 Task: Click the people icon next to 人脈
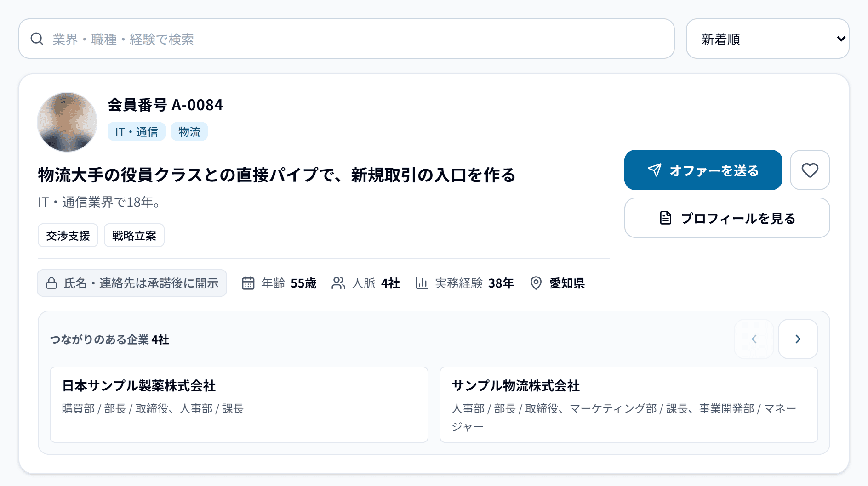[x=338, y=283]
